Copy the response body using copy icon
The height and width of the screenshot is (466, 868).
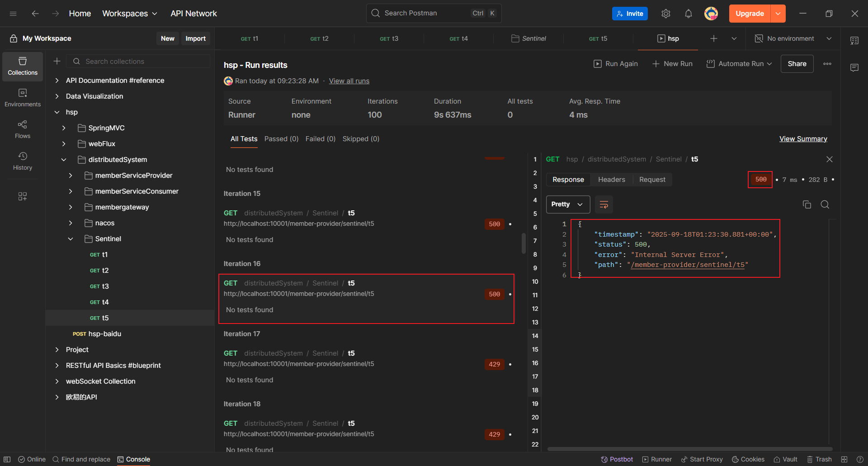click(807, 204)
